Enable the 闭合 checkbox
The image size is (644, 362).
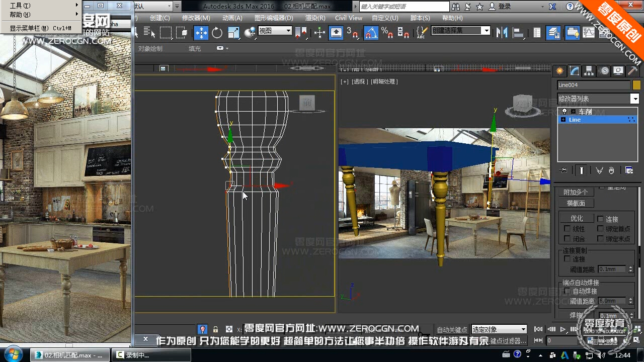[x=567, y=239]
